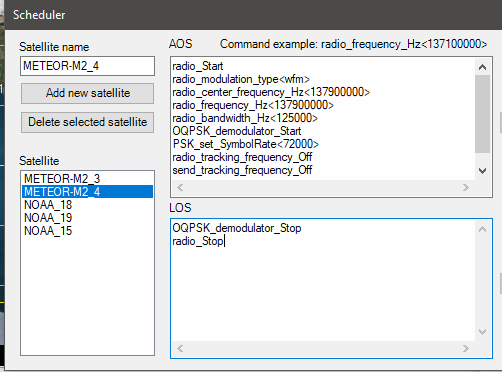Click the Satellite name input field
Viewport: 502px width, 372px height.
pos(87,66)
